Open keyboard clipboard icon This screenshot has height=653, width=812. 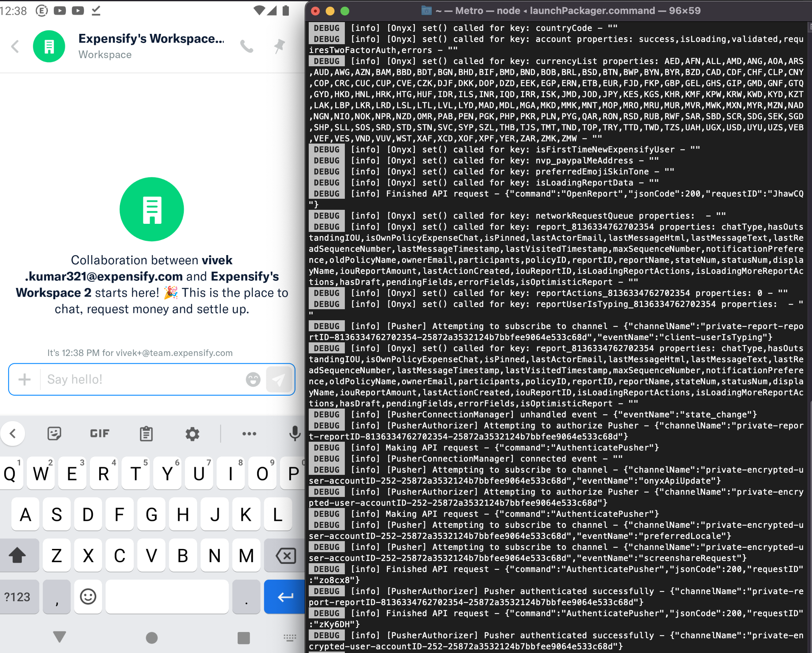pyautogui.click(x=146, y=434)
